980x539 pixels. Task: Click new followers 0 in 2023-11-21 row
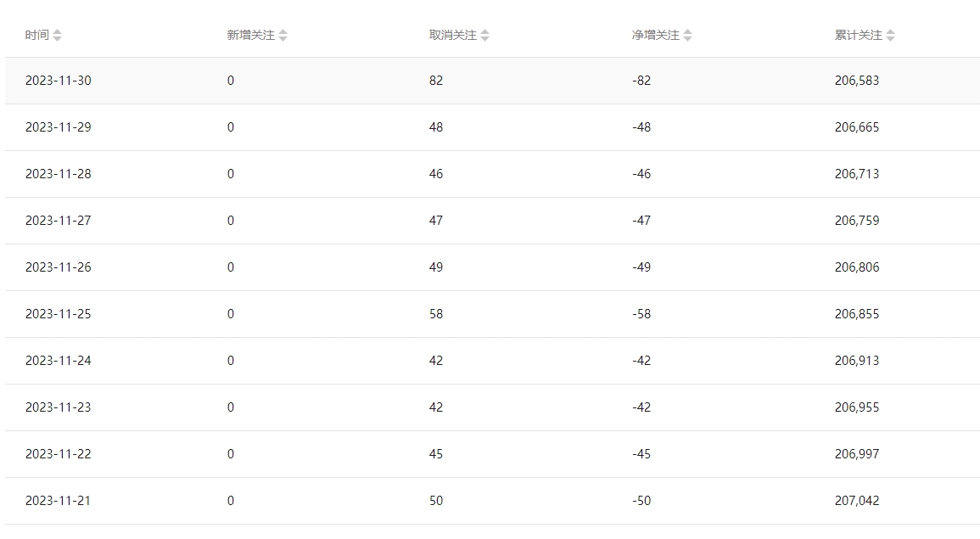click(x=231, y=501)
